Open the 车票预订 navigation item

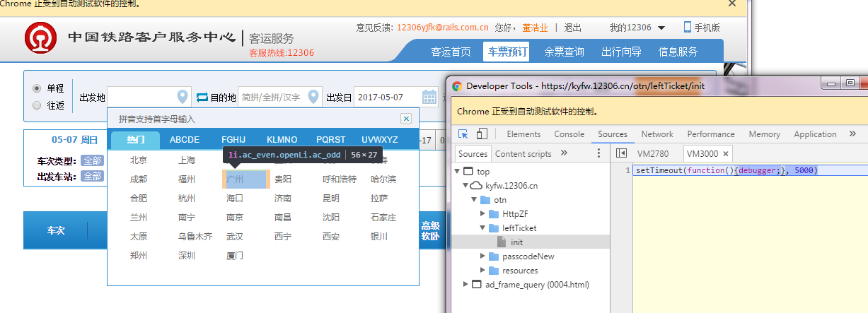coord(507,52)
